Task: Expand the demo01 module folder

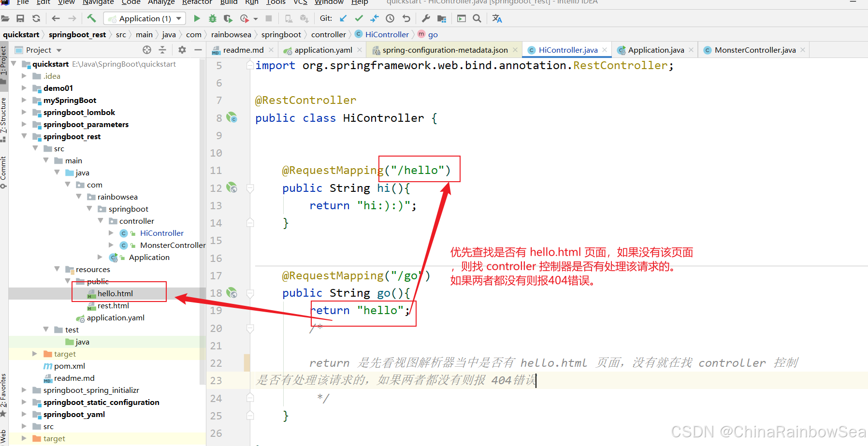Action: (x=24, y=88)
